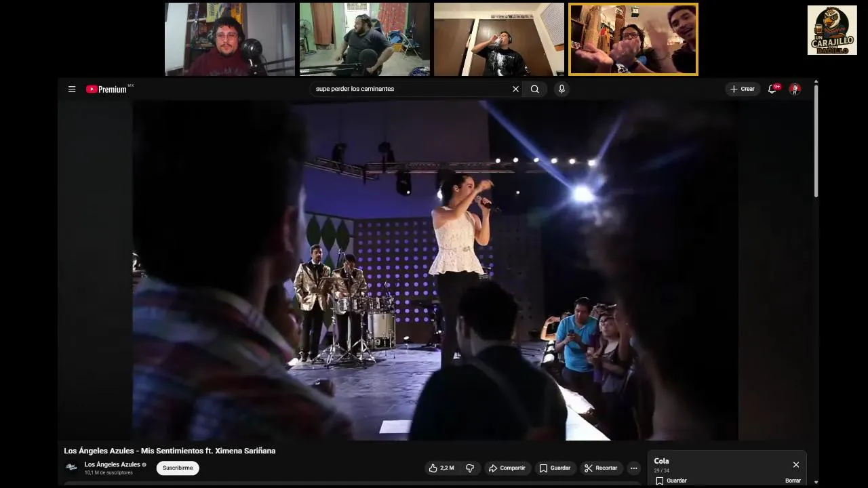Like the video with thumbs up
Image resolution: width=868 pixels, height=488 pixels.
pyautogui.click(x=441, y=468)
